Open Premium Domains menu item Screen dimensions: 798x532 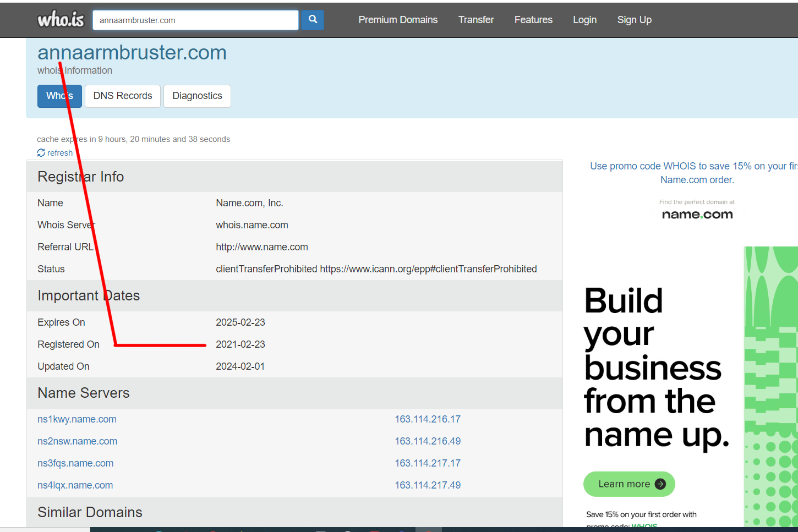[x=398, y=20]
